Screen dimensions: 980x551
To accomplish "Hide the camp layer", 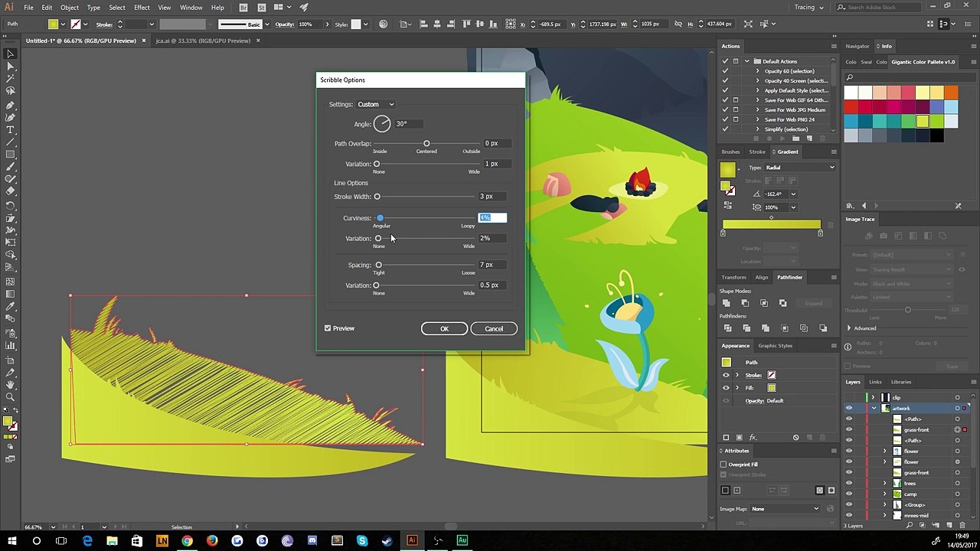I will pyautogui.click(x=848, y=494).
